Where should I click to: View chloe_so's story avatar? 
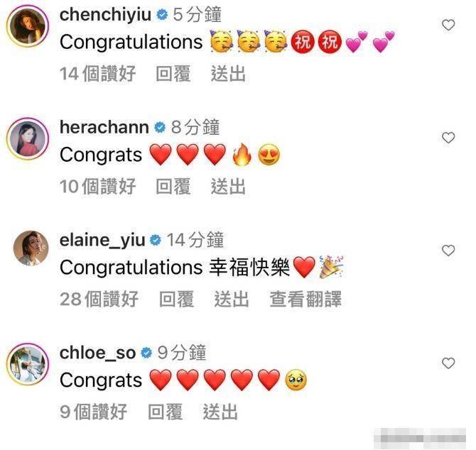pyautogui.click(x=28, y=364)
